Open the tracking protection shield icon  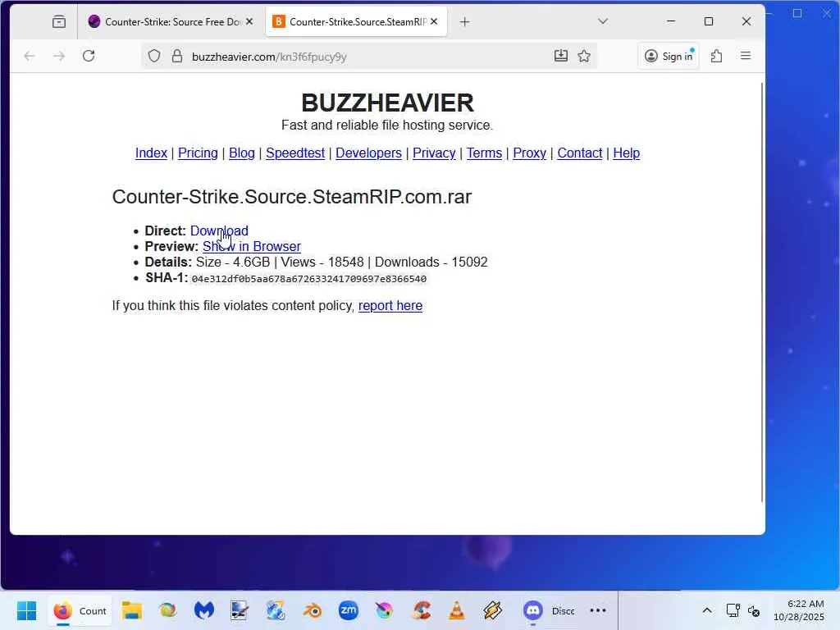154,57
